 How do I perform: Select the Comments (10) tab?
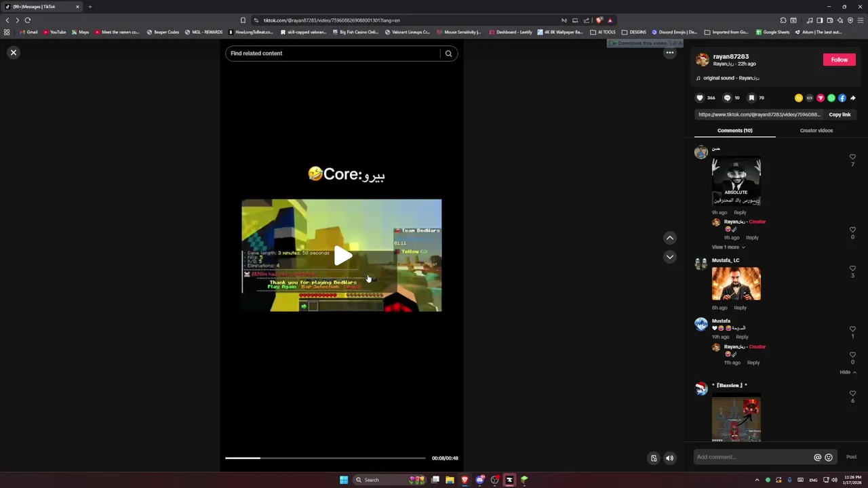click(734, 130)
